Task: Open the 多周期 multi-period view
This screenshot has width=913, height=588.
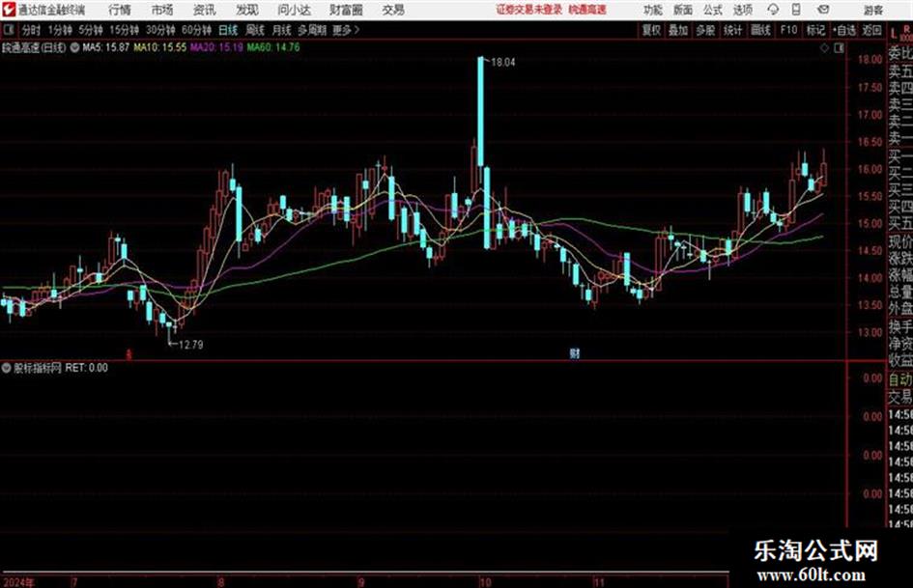Action: [312, 30]
